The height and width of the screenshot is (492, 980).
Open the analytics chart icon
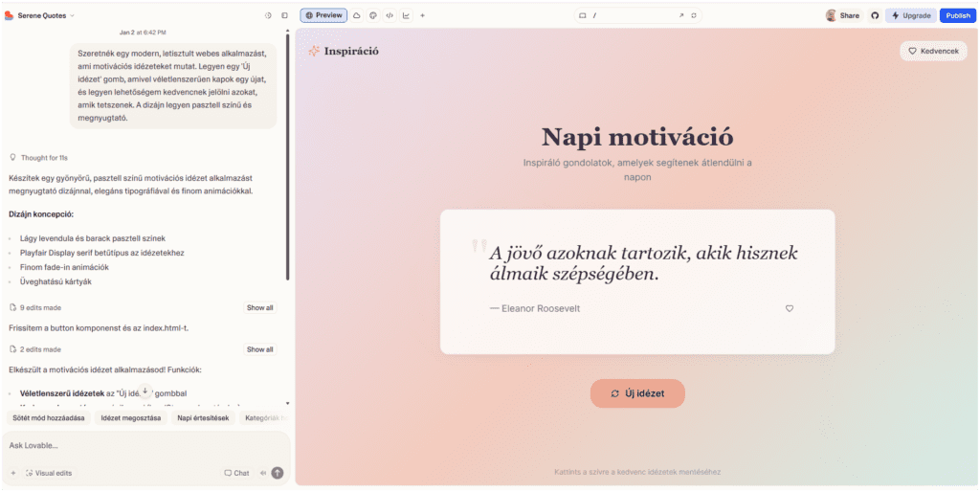click(406, 15)
